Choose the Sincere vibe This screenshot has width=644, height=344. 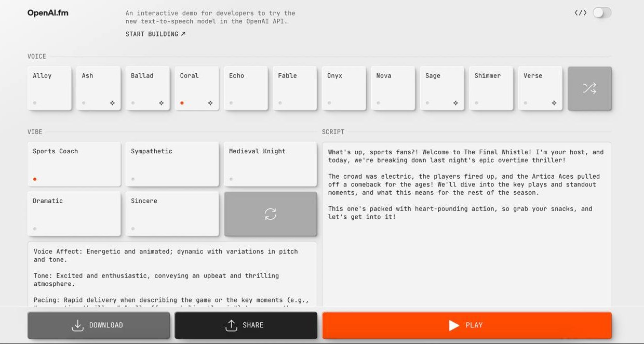pyautogui.click(x=172, y=214)
